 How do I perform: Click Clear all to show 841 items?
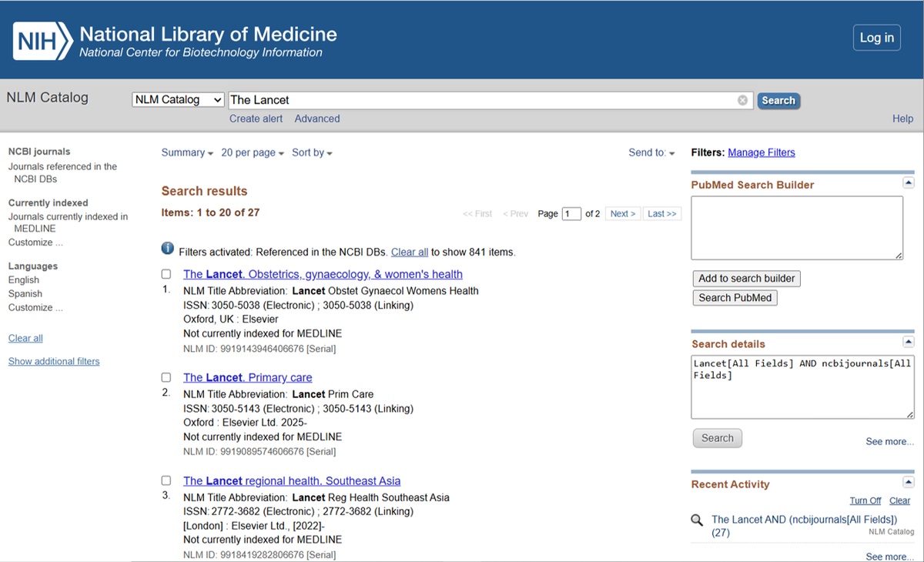tap(410, 252)
